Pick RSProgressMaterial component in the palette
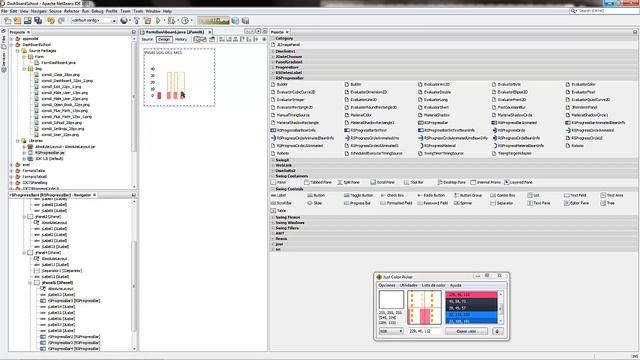Image resolution: width=640 pixels, height=360 pixels. [x=437, y=145]
